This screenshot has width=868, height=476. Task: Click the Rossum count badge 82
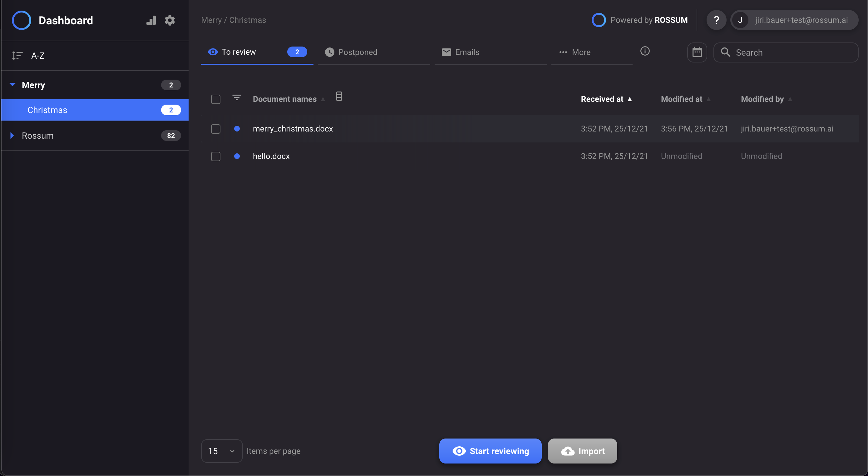[171, 136]
